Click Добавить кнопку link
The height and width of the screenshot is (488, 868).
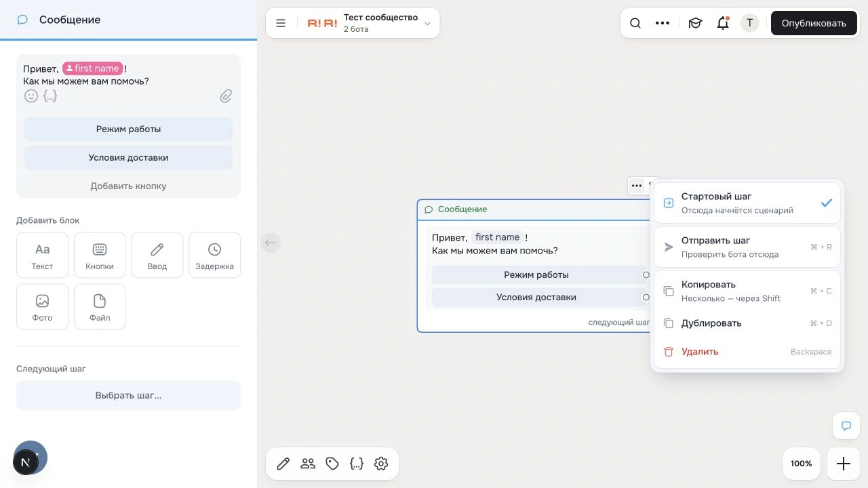pyautogui.click(x=128, y=186)
